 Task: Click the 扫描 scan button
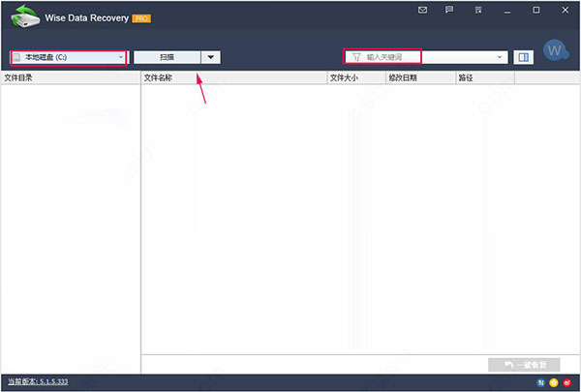coord(168,57)
